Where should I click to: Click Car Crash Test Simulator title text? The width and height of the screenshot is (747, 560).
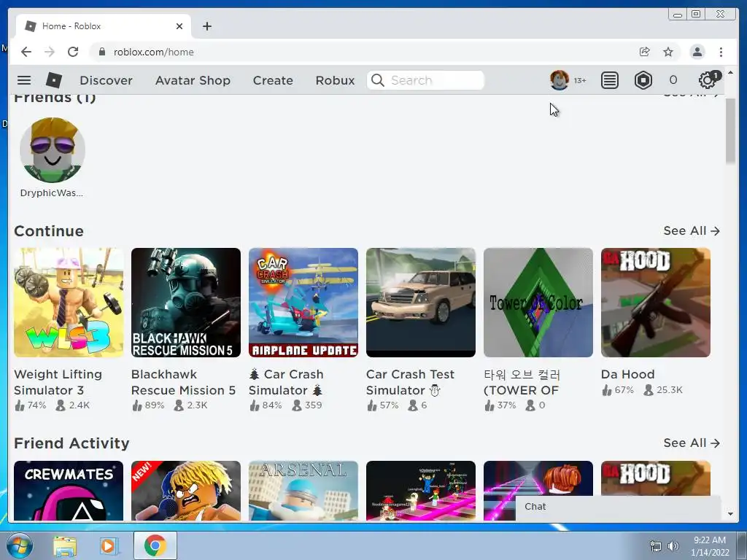(410, 382)
